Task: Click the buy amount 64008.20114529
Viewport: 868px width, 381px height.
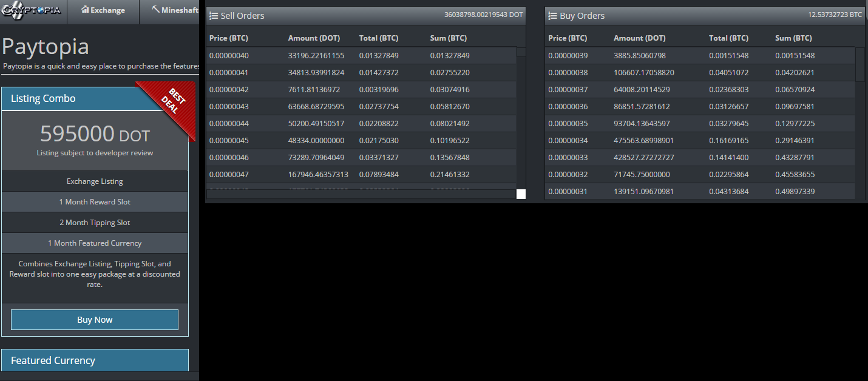Action: pos(642,90)
